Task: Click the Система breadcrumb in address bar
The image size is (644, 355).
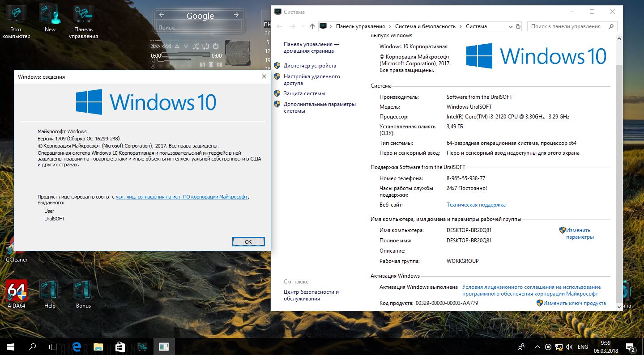Action: (476, 26)
